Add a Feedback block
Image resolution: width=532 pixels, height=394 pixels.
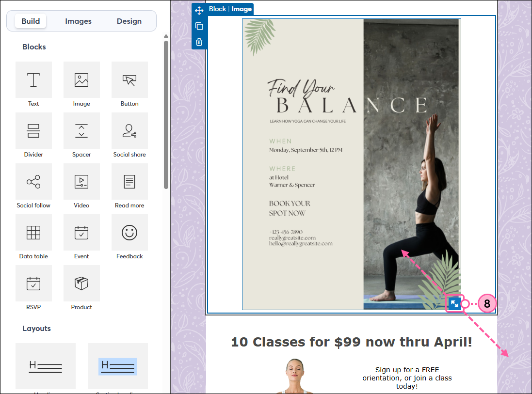click(129, 232)
